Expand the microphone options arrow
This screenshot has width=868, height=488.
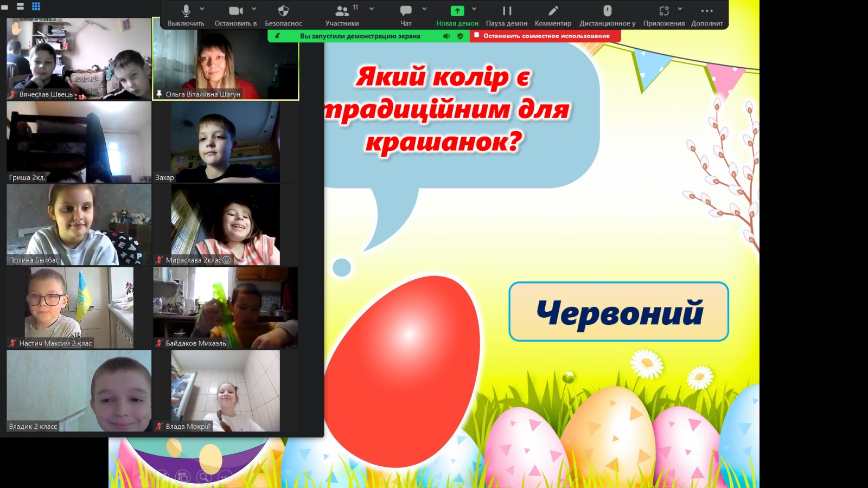pyautogui.click(x=202, y=9)
